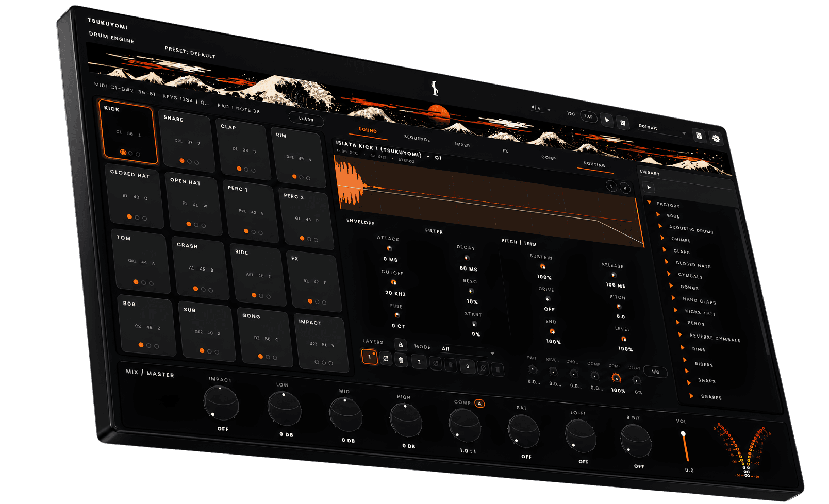Expand the Snares folder
Image resolution: width=829 pixels, height=504 pixels.
point(691,395)
